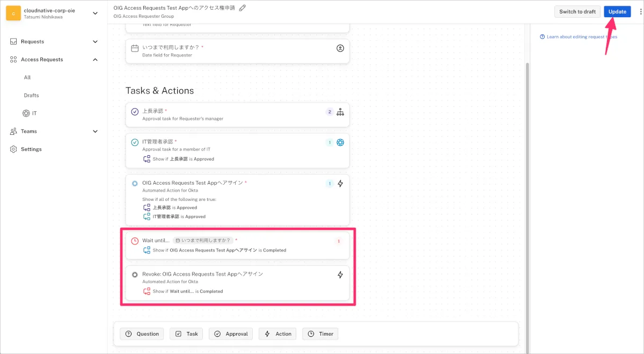644x354 pixels.
Task: Collapse the Access Requests section
Action: pyautogui.click(x=96, y=60)
